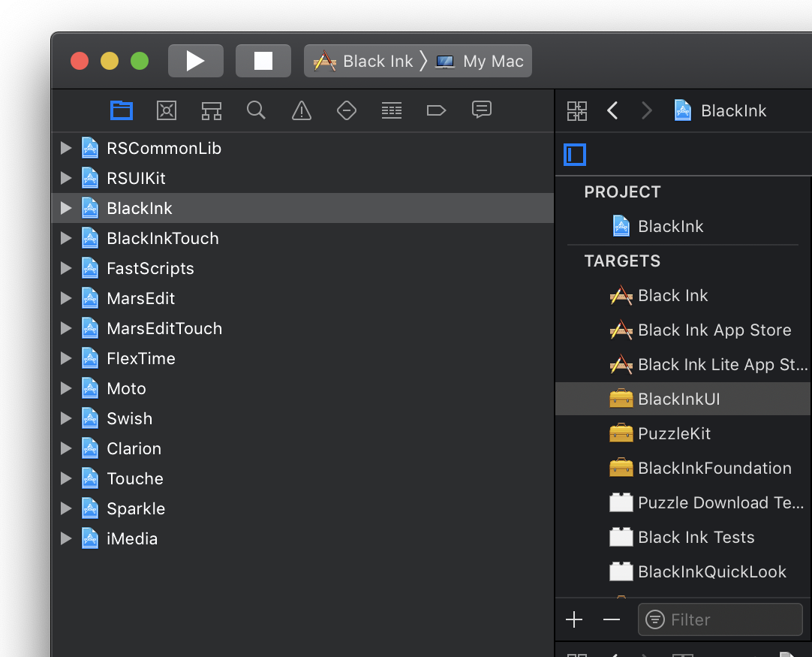
Task: Click the iMedia project file icon
Action: pyautogui.click(x=90, y=538)
